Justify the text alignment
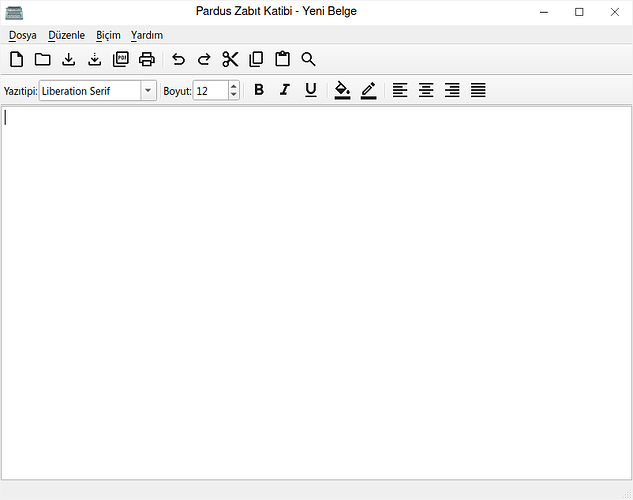The height and width of the screenshot is (500, 633). click(x=478, y=90)
